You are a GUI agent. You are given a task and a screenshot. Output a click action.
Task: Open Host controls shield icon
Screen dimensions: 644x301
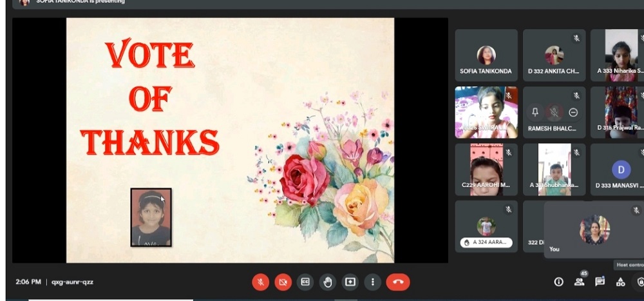coord(639,282)
